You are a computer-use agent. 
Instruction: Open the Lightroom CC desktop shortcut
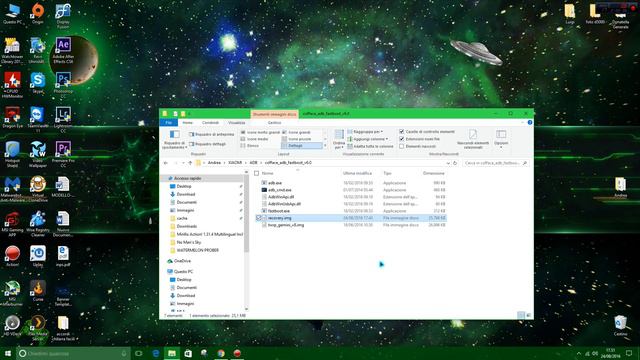pyautogui.click(x=63, y=119)
